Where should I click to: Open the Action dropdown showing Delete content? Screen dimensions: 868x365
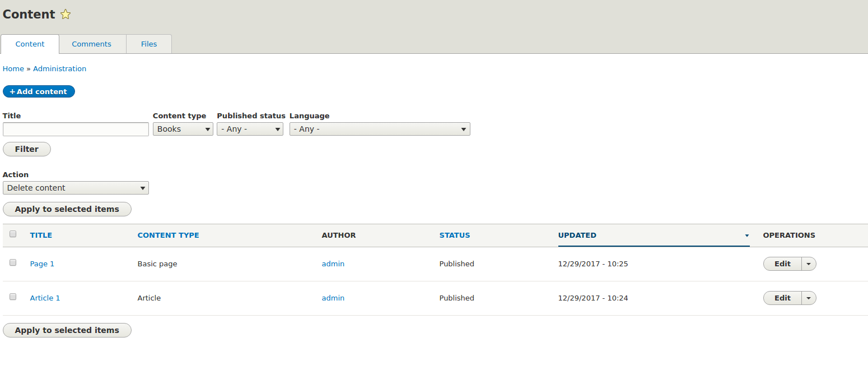click(x=76, y=188)
